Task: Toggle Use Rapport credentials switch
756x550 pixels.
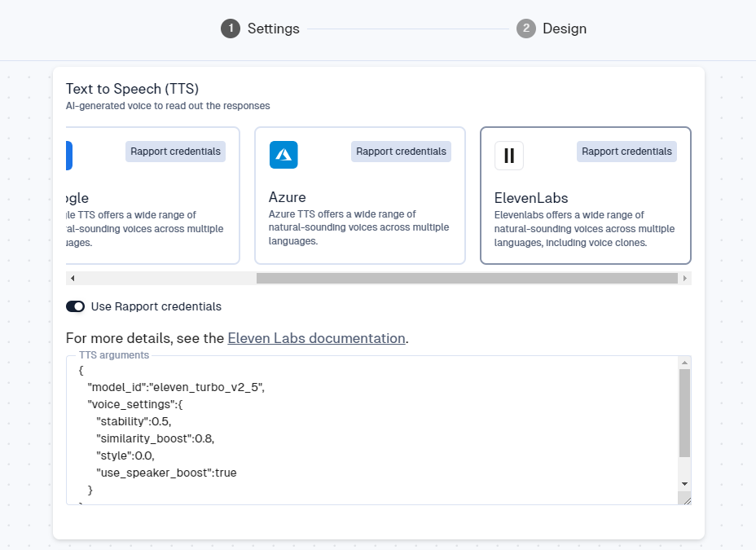Action: coord(75,306)
